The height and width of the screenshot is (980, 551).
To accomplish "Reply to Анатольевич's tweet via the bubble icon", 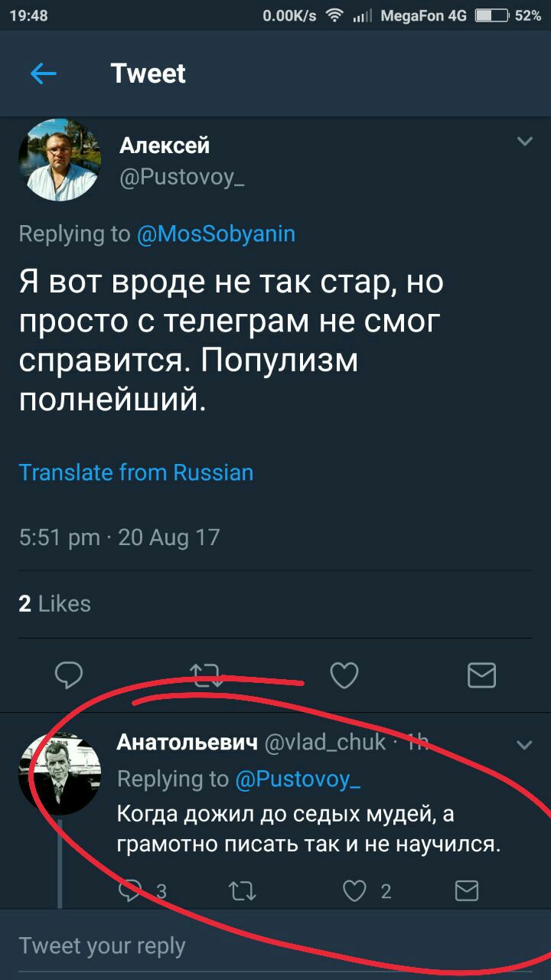I will click(x=132, y=890).
